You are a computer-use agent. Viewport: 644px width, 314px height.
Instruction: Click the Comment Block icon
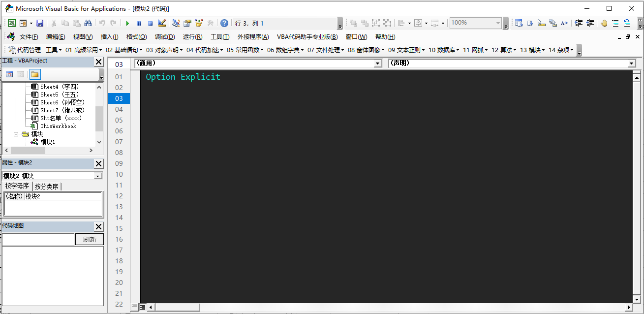tap(615, 23)
